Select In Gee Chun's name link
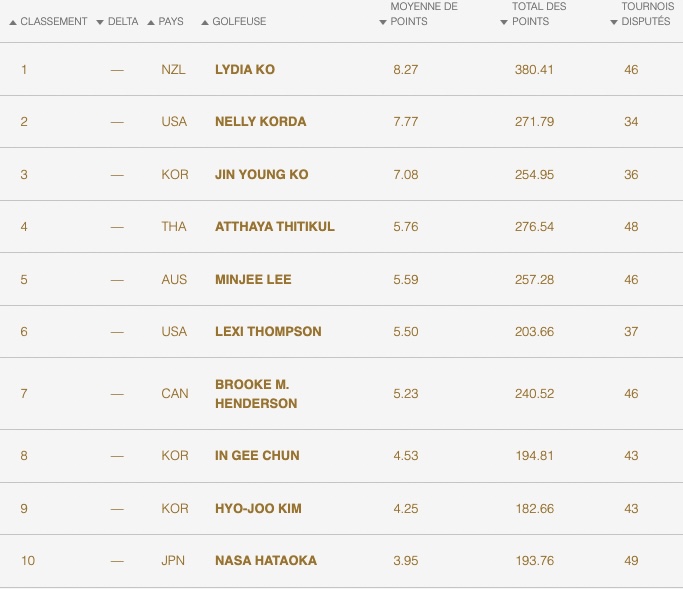The image size is (683, 589). click(x=257, y=456)
